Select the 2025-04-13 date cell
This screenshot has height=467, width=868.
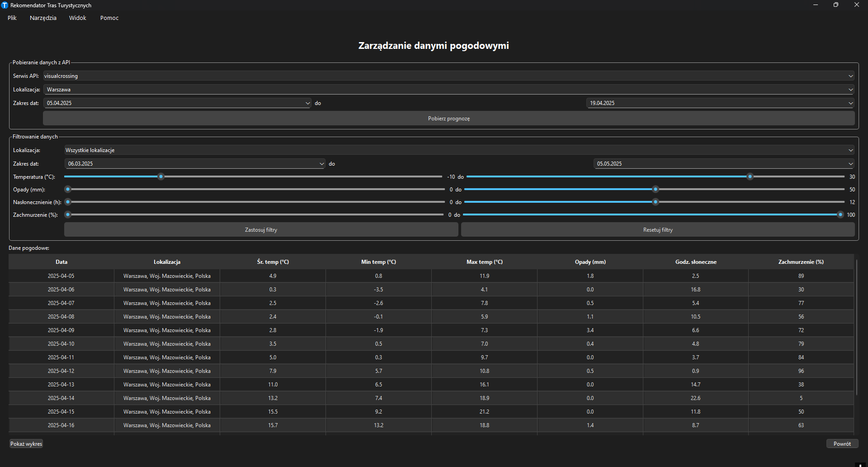[61, 385]
